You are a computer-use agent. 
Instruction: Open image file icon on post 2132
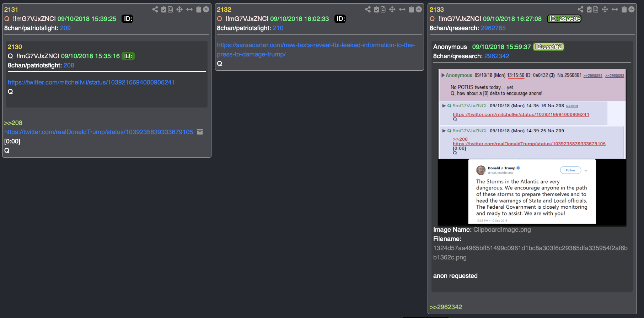tap(383, 10)
